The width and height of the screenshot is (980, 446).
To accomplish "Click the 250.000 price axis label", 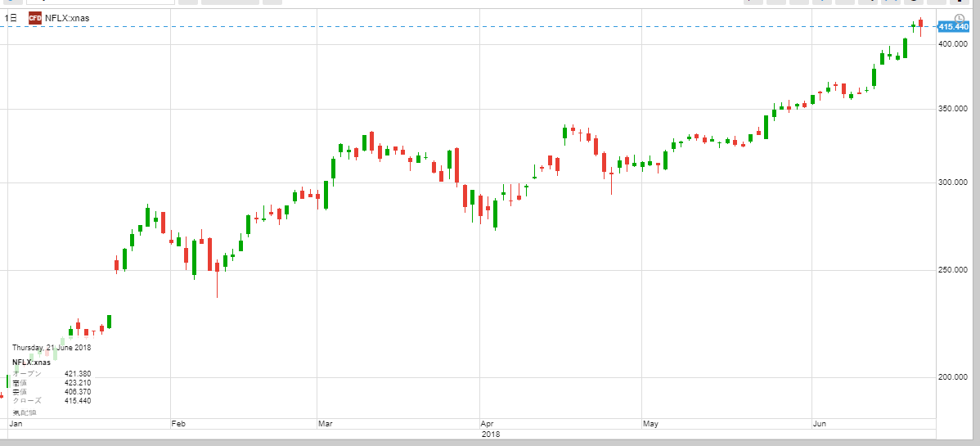I will point(954,269).
